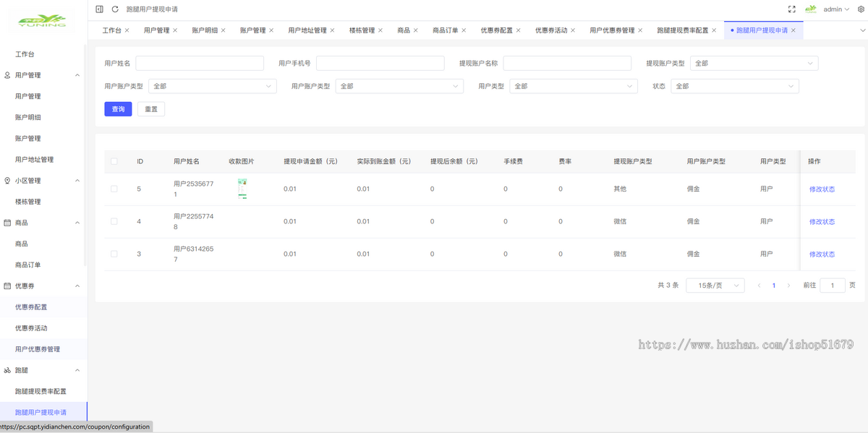Close the 楼栋管理 tab
The height and width of the screenshot is (433, 868).
[x=380, y=30]
